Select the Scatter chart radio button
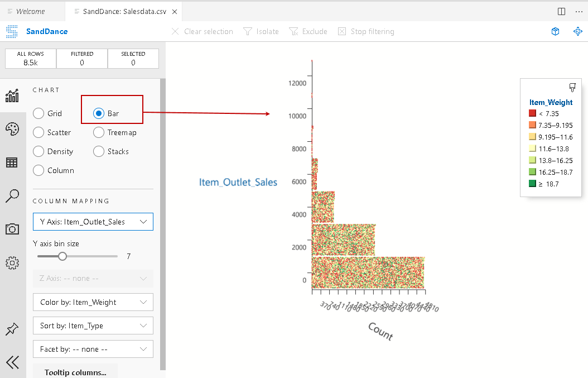The width and height of the screenshot is (588, 378). pos(38,132)
